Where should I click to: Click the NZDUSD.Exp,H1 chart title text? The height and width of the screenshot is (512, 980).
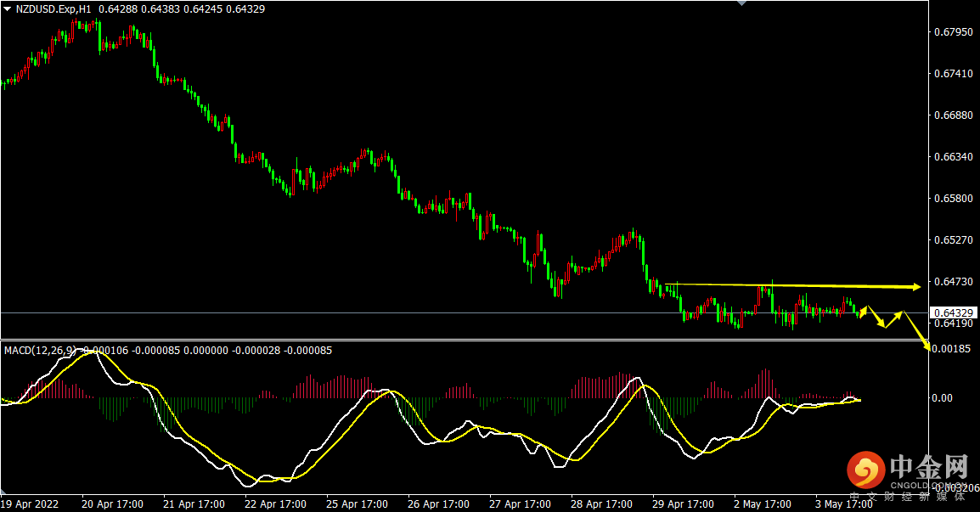[x=54, y=9]
